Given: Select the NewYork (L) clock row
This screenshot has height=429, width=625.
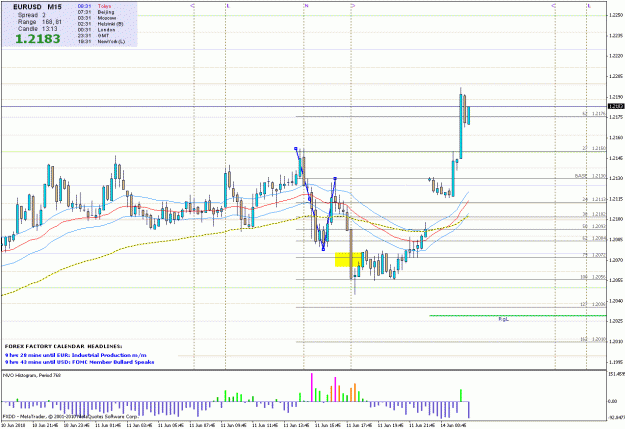Looking at the screenshot, I should coord(101,41).
